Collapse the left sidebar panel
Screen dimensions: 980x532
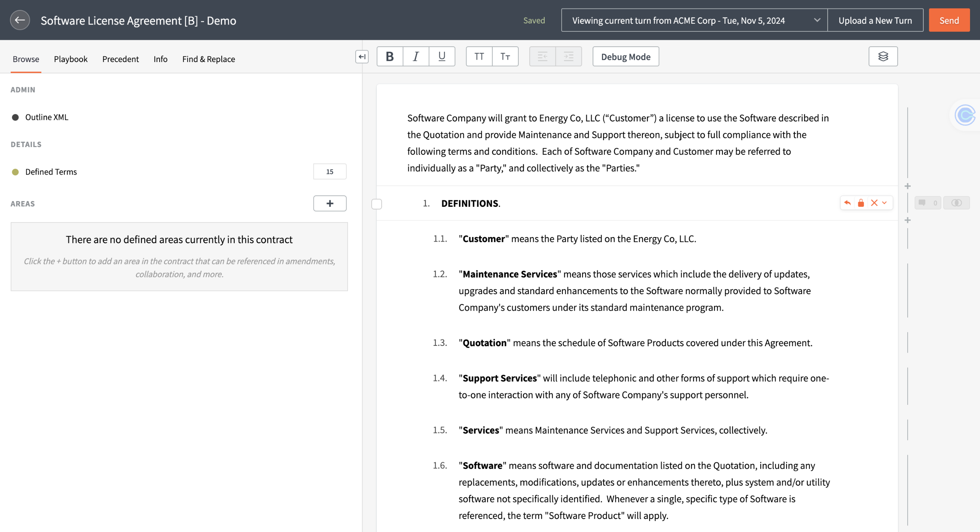[x=362, y=57]
